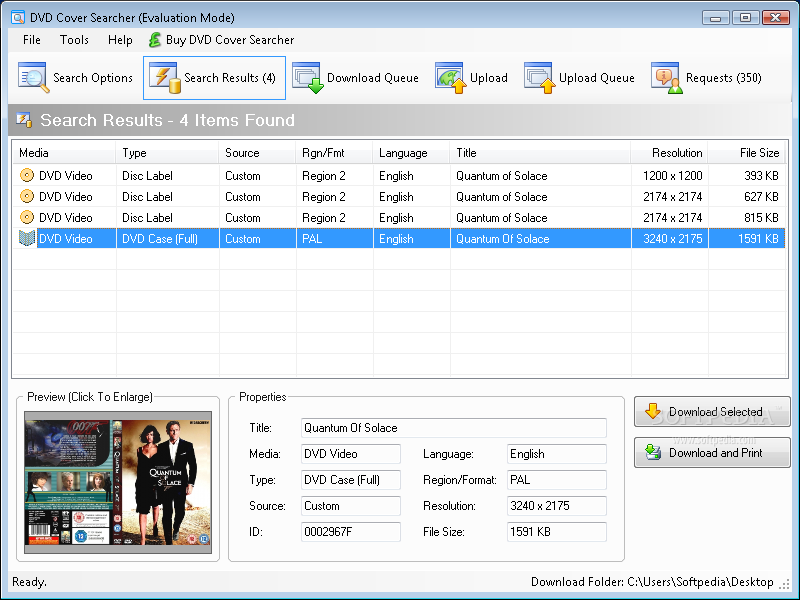Click the Download Folder path in status bar
The height and width of the screenshot is (600, 800).
pos(652,582)
